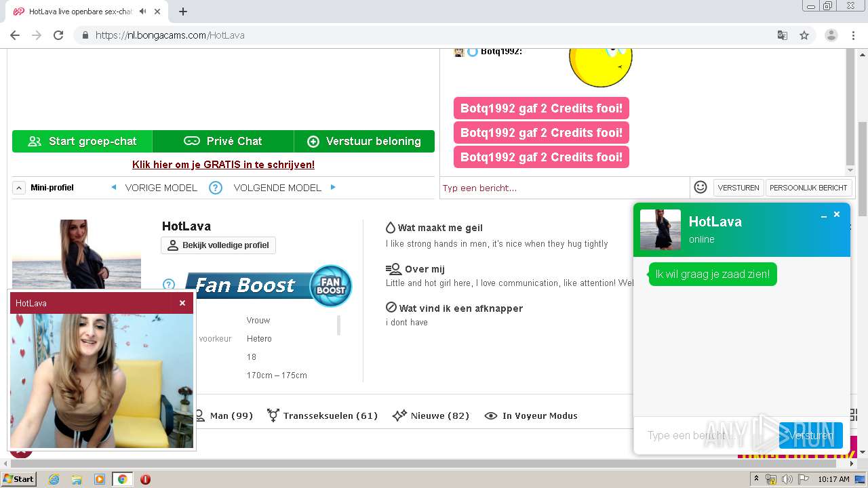This screenshot has width=868, height=488.
Task: Close the HotLava chat popup
Action: [837, 214]
